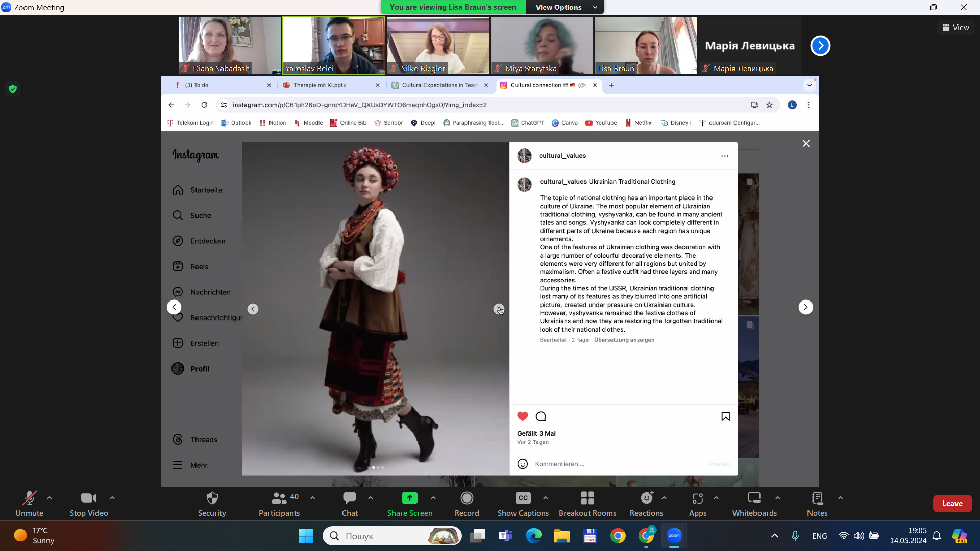Click the green Share Screen icon
This screenshot has height=551, width=980.
(409, 498)
